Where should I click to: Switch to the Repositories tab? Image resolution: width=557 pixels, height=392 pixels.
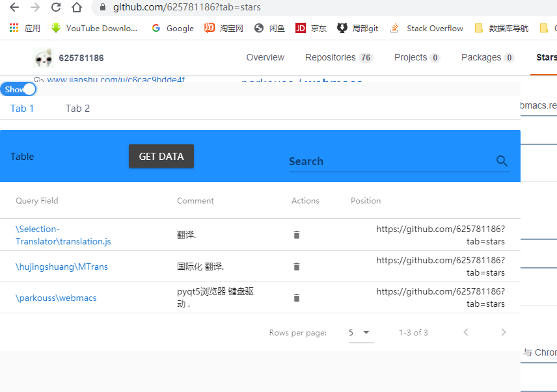click(339, 57)
